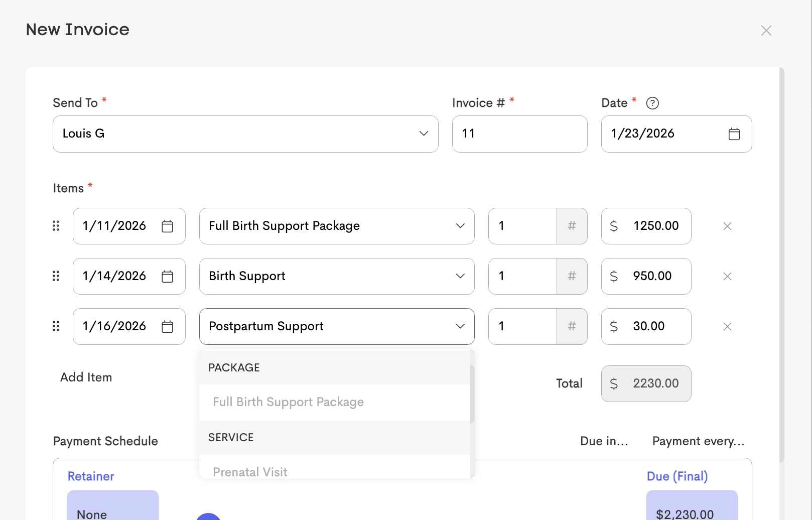Choose Full Birth Support Package from the list
812x520 pixels.
(x=334, y=402)
